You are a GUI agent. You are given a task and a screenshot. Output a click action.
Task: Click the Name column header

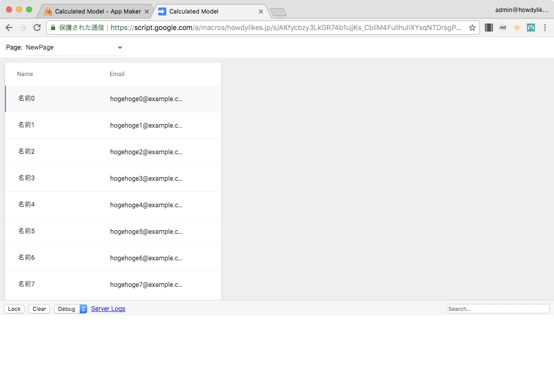(25, 74)
